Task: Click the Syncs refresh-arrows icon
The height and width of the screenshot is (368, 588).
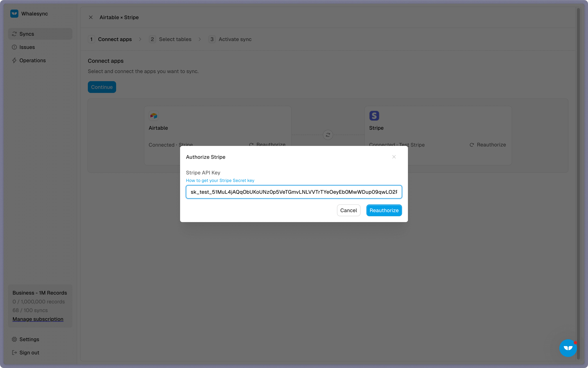Action: [14, 34]
